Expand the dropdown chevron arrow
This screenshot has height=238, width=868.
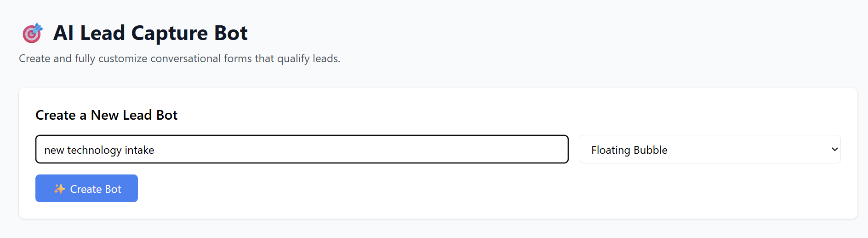[x=834, y=149]
